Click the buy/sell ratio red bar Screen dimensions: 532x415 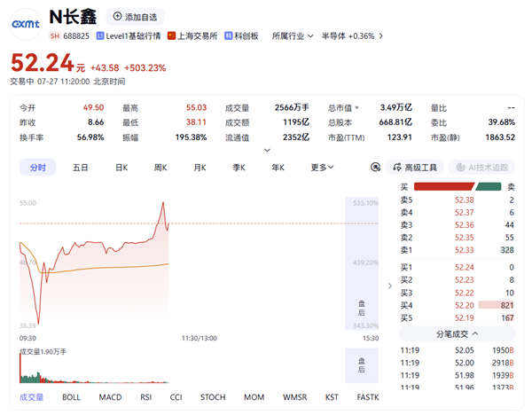pyautogui.click(x=444, y=186)
